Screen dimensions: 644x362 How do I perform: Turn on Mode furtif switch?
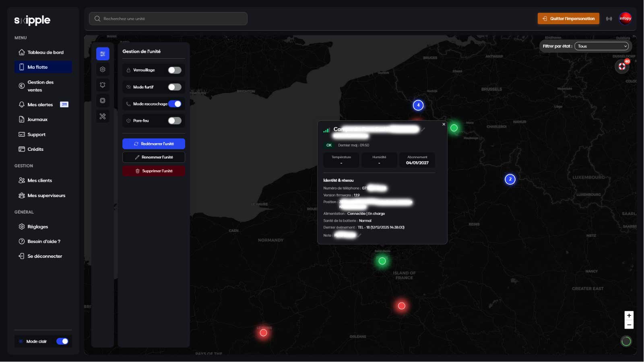(x=175, y=87)
